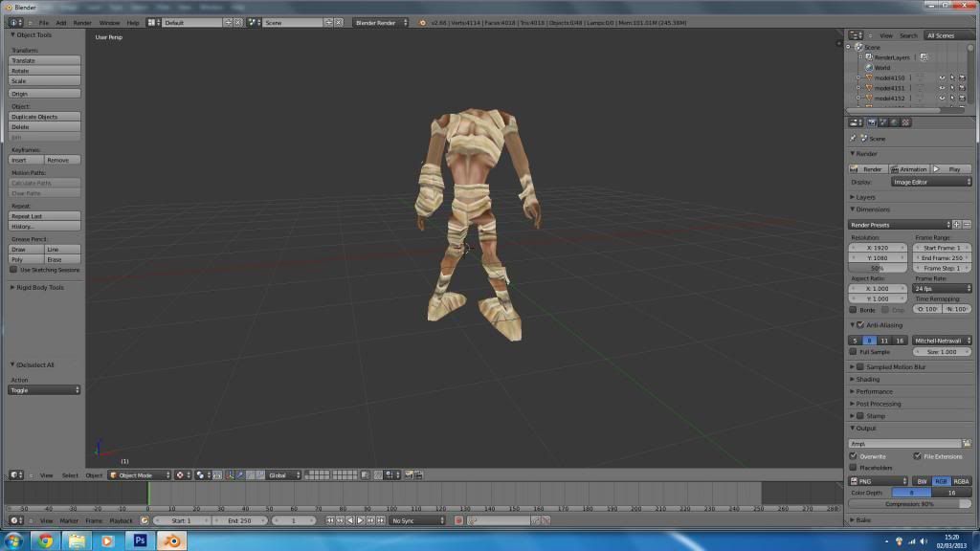Open the Global orientation dropdown

pos(283,475)
